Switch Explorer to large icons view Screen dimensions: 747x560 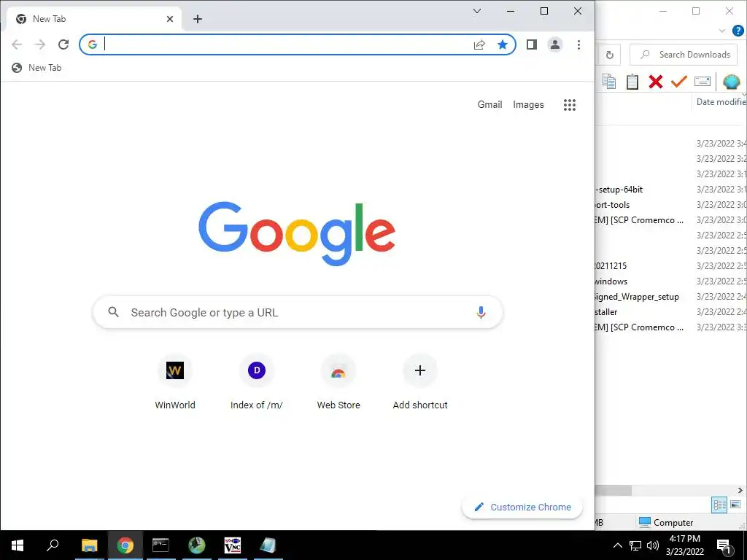click(x=735, y=505)
